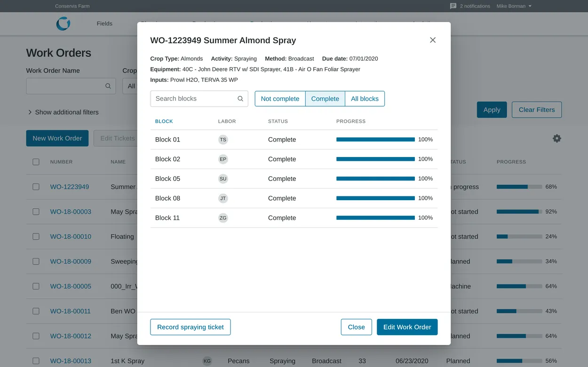Image resolution: width=588 pixels, height=367 pixels.
Task: Open the WO-18-00003 link
Action: [x=71, y=211]
